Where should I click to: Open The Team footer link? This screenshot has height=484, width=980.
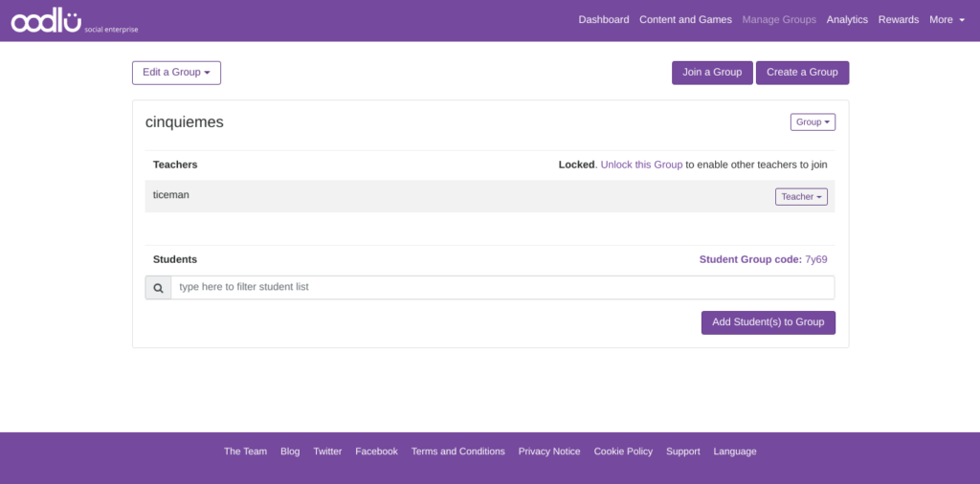(x=245, y=451)
